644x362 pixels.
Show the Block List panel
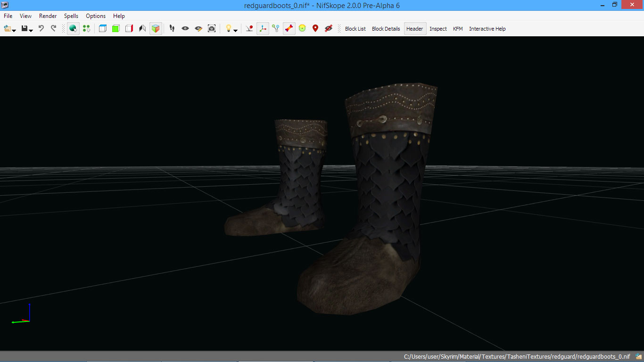point(355,29)
